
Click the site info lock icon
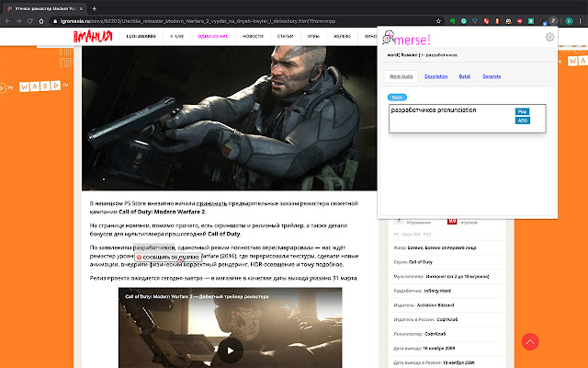(55, 21)
